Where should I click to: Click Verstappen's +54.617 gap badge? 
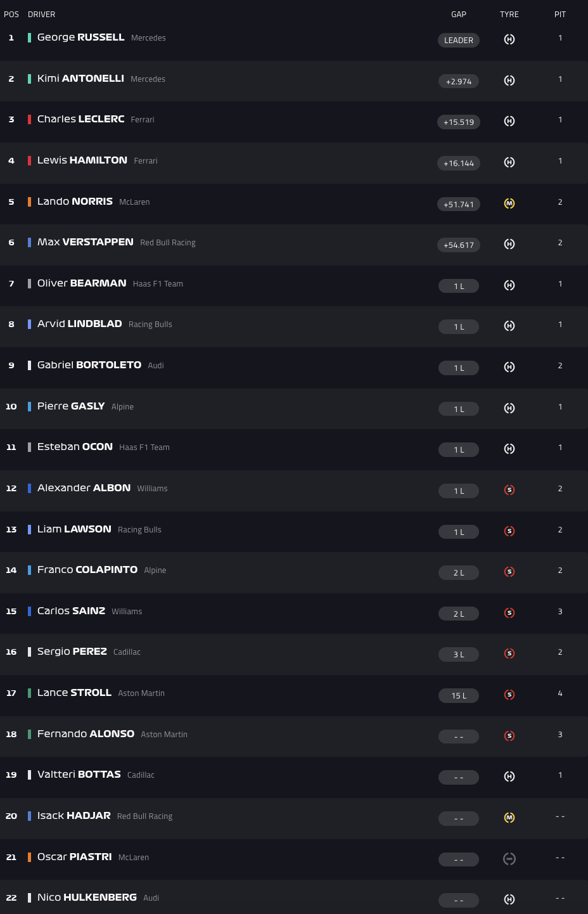pos(459,245)
